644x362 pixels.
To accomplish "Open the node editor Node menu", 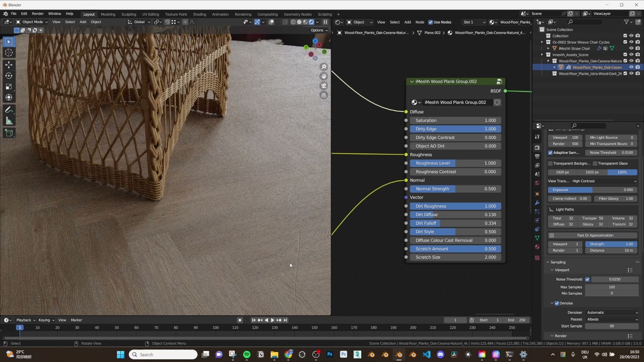I will coord(420,22).
